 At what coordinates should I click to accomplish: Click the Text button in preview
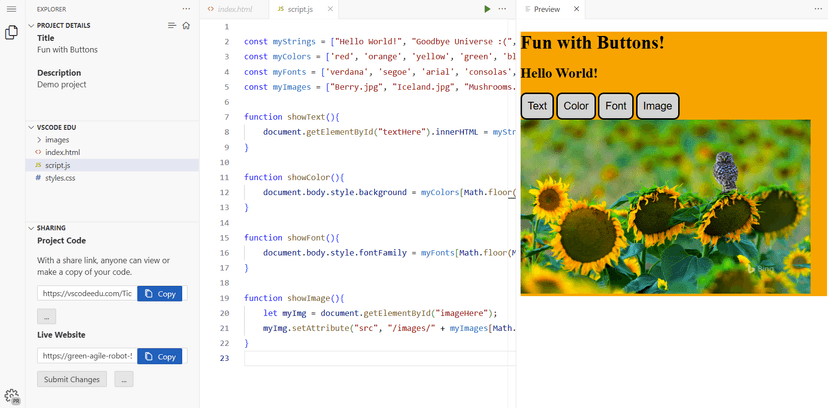tap(537, 106)
